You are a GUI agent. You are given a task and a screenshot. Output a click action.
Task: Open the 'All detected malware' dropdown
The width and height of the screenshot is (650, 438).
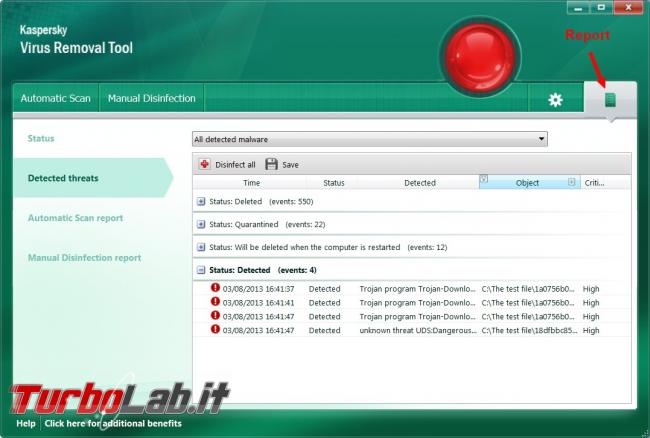370,139
